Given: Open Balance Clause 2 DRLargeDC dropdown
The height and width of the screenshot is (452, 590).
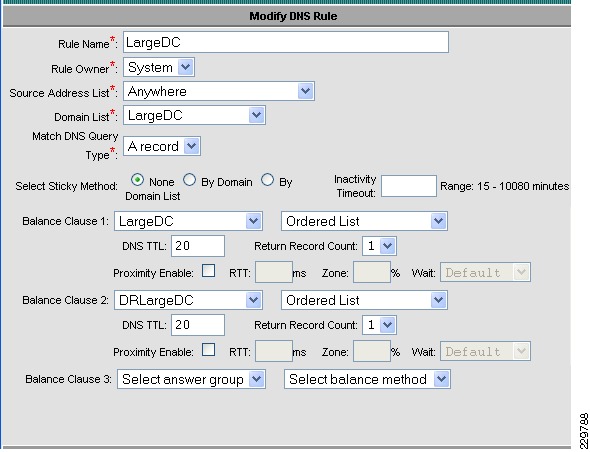Looking at the screenshot, I should click(189, 300).
